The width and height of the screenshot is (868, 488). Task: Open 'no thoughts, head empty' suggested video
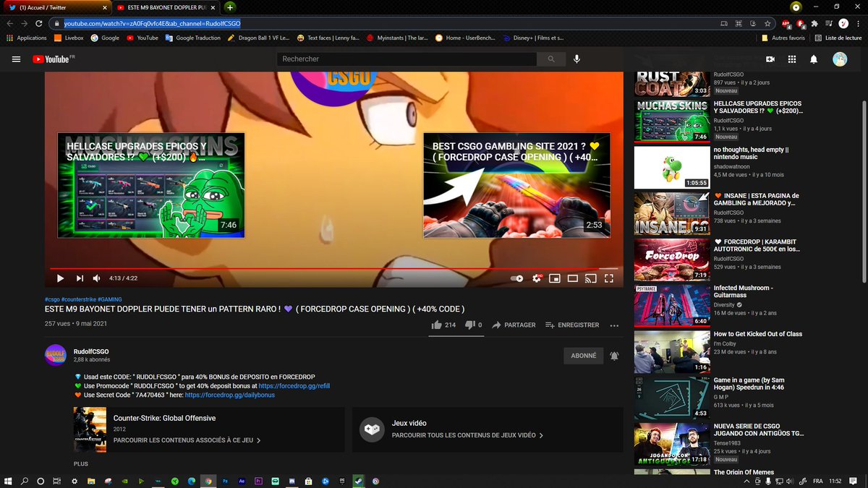point(749,153)
